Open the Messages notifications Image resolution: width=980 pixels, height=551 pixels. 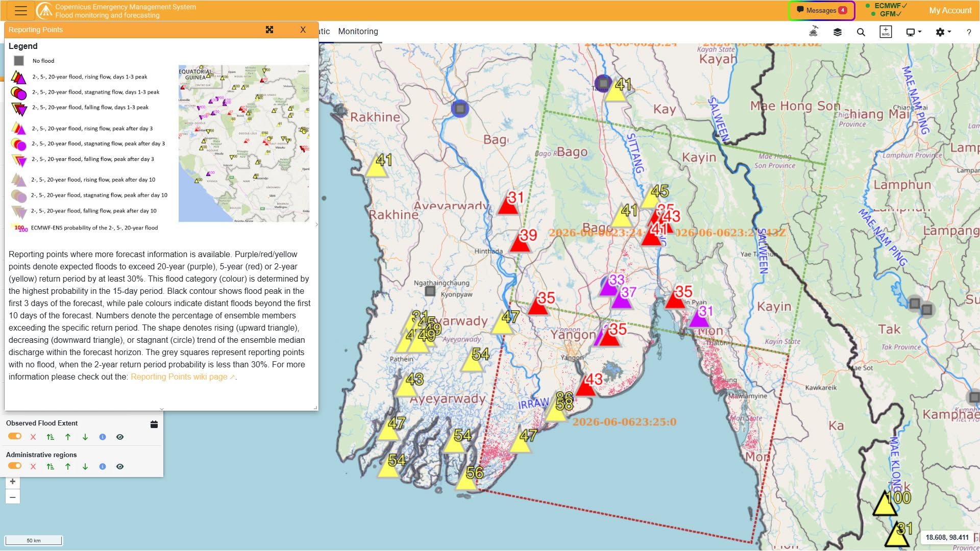point(821,10)
